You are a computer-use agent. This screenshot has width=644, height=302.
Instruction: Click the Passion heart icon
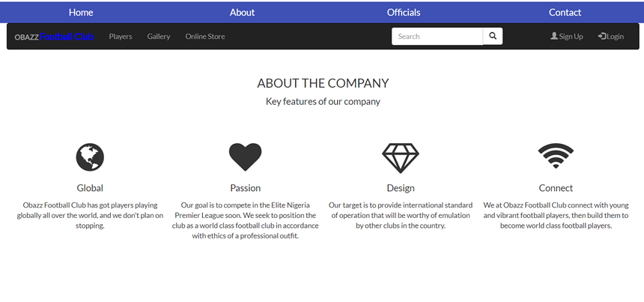tap(245, 157)
